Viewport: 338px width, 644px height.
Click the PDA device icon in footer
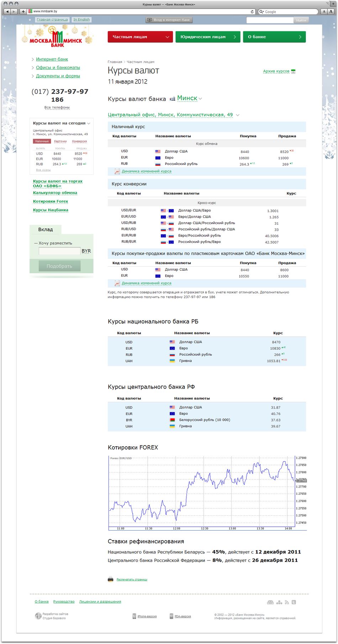click(171, 616)
